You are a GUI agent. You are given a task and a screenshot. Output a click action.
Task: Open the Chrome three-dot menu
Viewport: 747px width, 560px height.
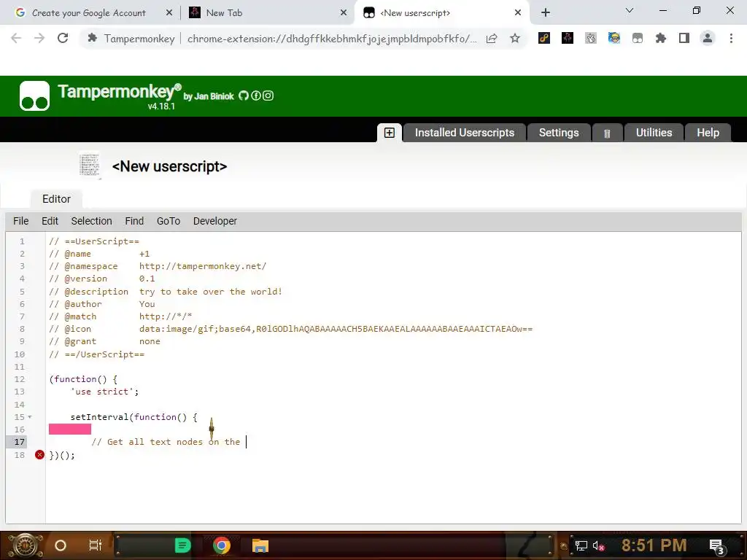pyautogui.click(x=731, y=38)
